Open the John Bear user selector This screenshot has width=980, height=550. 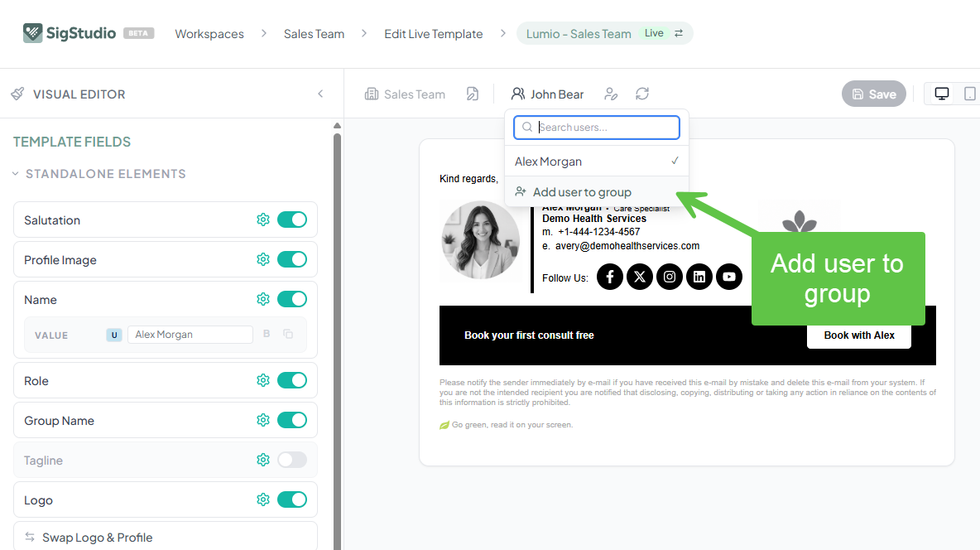(x=547, y=94)
